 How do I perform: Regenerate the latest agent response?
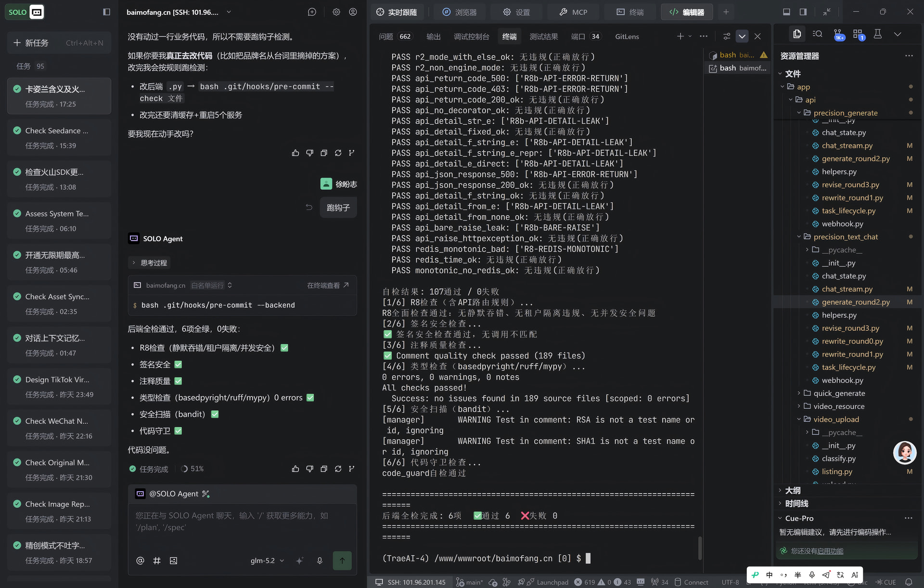coord(338,469)
